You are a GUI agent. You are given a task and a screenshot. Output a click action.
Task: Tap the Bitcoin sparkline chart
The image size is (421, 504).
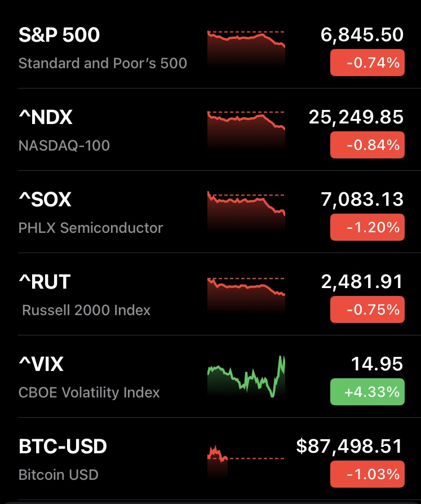click(218, 456)
